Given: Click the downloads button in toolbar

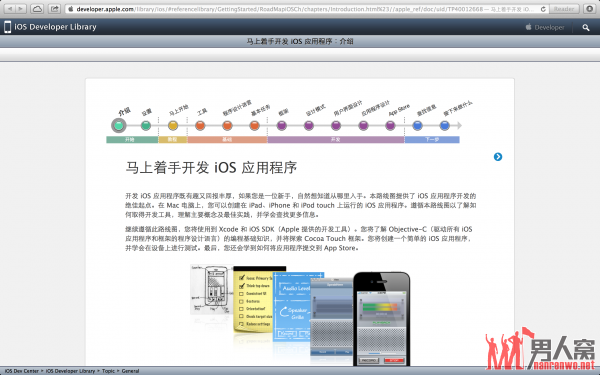Looking at the screenshot, I should (x=590, y=9).
